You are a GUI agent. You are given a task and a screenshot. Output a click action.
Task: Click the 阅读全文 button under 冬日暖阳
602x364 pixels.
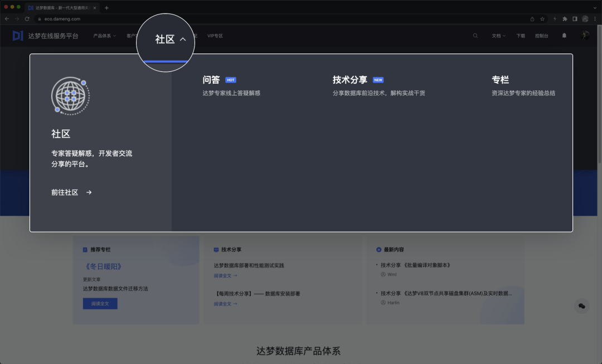point(100,304)
